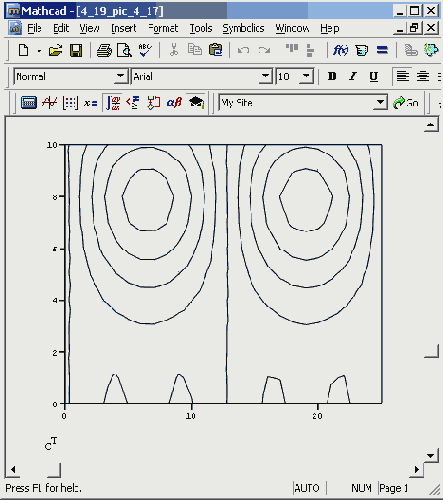Image resolution: width=443 pixels, height=500 pixels.
Task: Minimize the inner document window
Action: click(399, 28)
